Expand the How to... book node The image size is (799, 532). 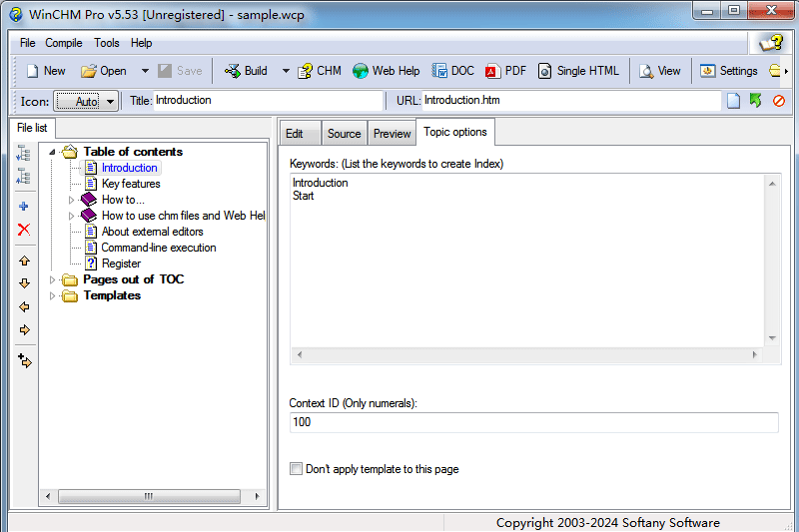(x=71, y=200)
